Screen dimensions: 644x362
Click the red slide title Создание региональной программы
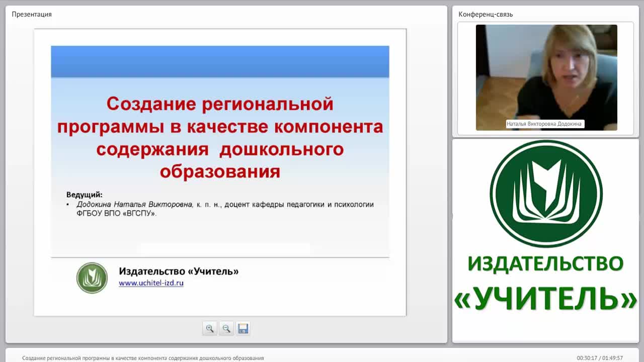[220, 137]
